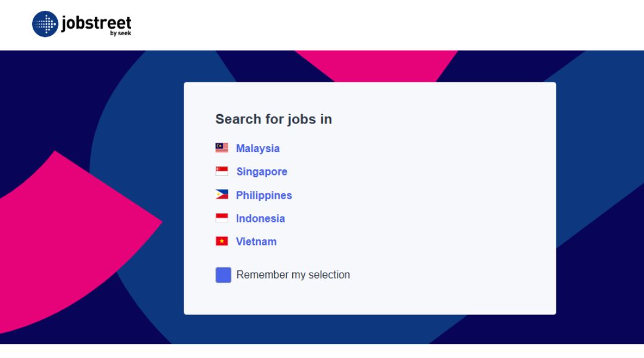This screenshot has width=644, height=358.
Task: Select the Philippines link
Action: pyautogui.click(x=264, y=195)
